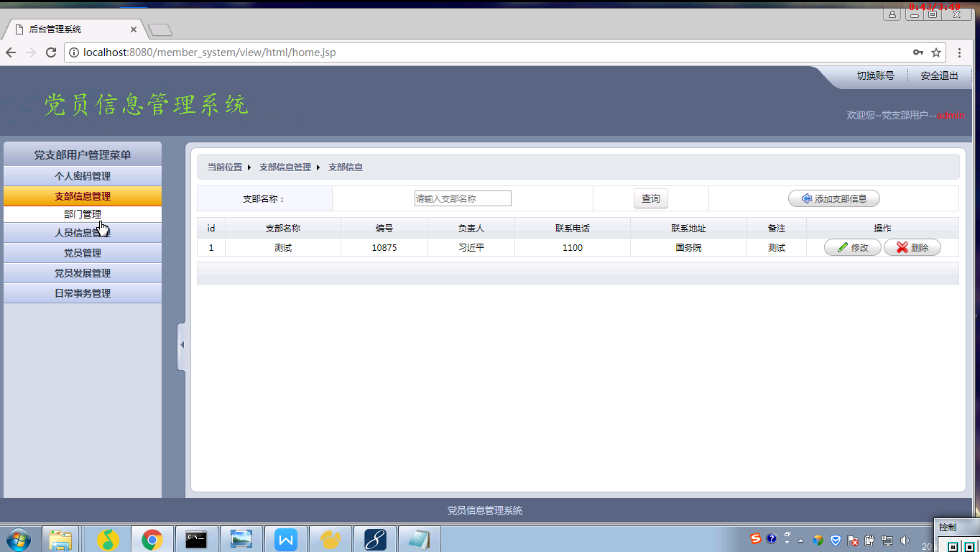980x552 pixels.
Task: Open the dark blue 8 app taskbar icon
Action: coord(374,539)
